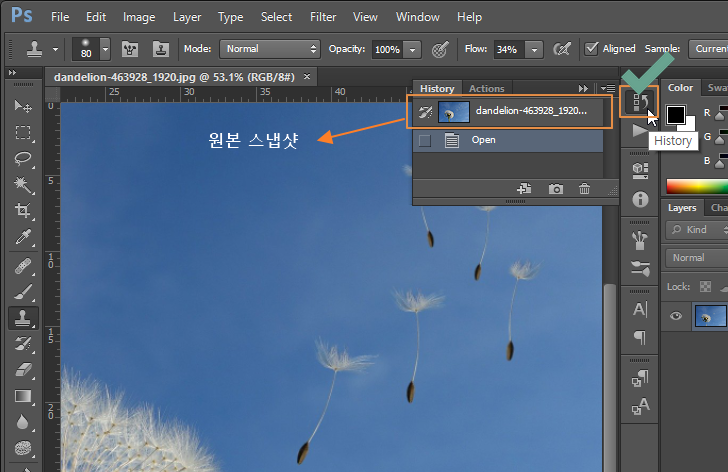Create new snapshot with camera icon
728x472 pixels.
[556, 189]
